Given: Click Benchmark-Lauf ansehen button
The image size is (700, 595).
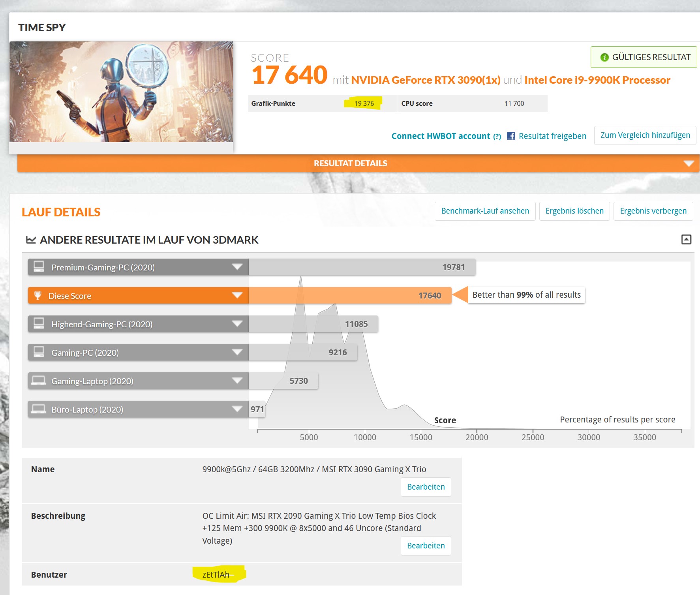Looking at the screenshot, I should (x=485, y=211).
